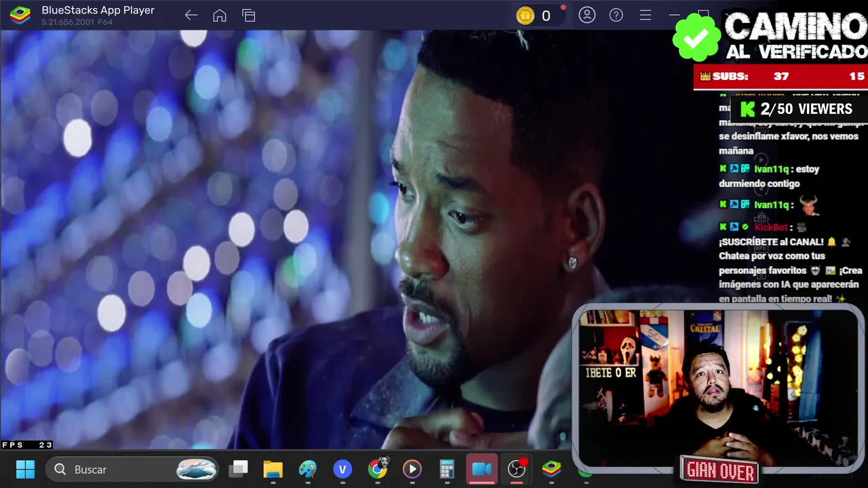This screenshot has height=488, width=868.
Task: Open media player icon on taskbar
Action: pyautogui.click(x=412, y=469)
